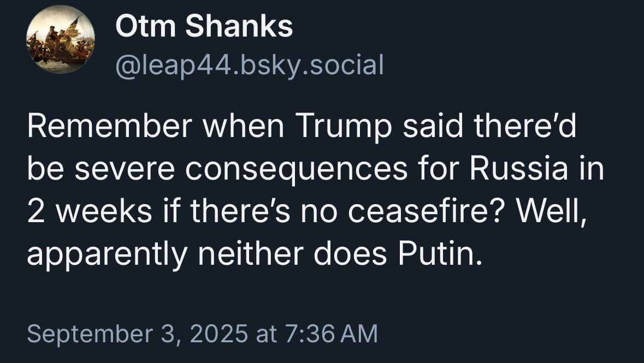Click the word Putin in post
Screen dimensions: 644x363
point(440,254)
